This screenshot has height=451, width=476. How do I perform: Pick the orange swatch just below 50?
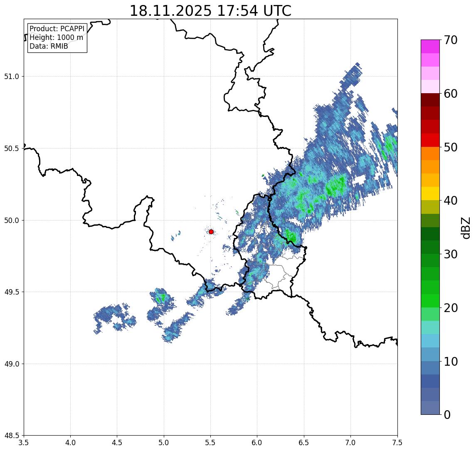pyautogui.click(x=430, y=154)
